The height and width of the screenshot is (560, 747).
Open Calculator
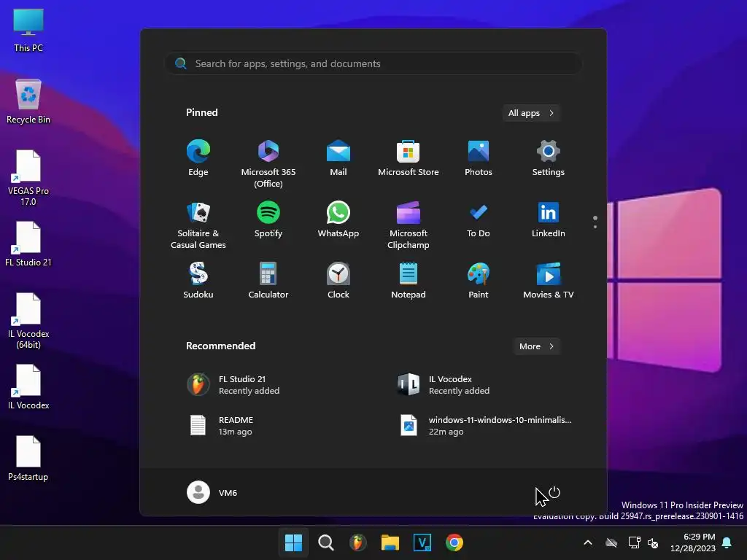[268, 281]
